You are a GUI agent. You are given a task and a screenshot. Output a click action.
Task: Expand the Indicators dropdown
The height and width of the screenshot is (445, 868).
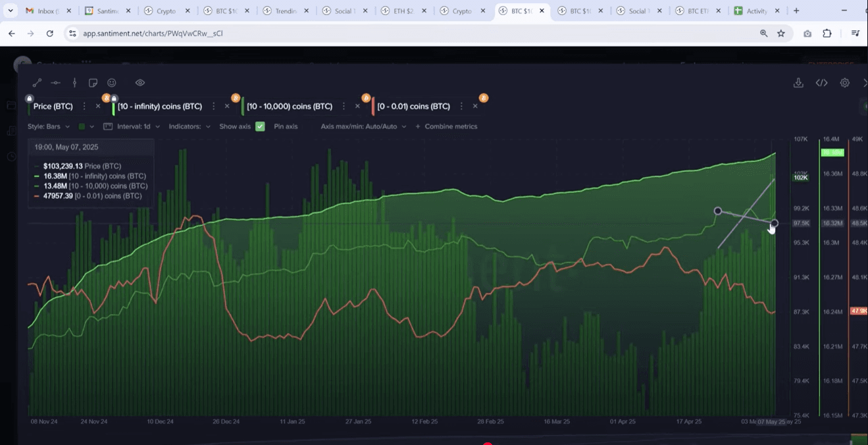click(190, 126)
